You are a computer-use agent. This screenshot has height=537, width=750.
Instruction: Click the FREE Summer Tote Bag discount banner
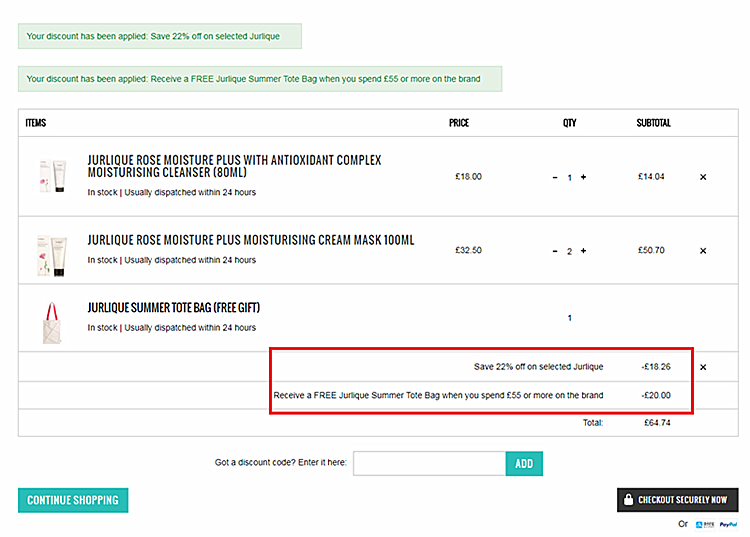pos(260,79)
